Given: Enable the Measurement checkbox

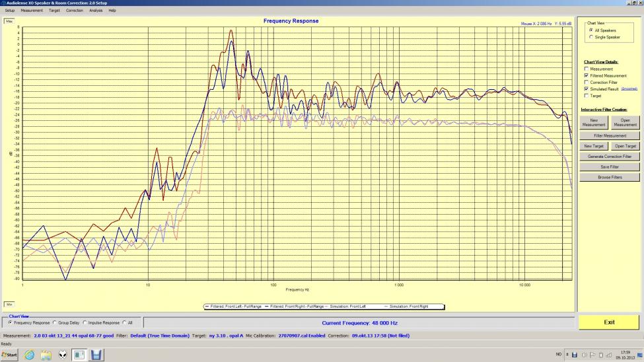Looking at the screenshot, I should click(x=587, y=69).
